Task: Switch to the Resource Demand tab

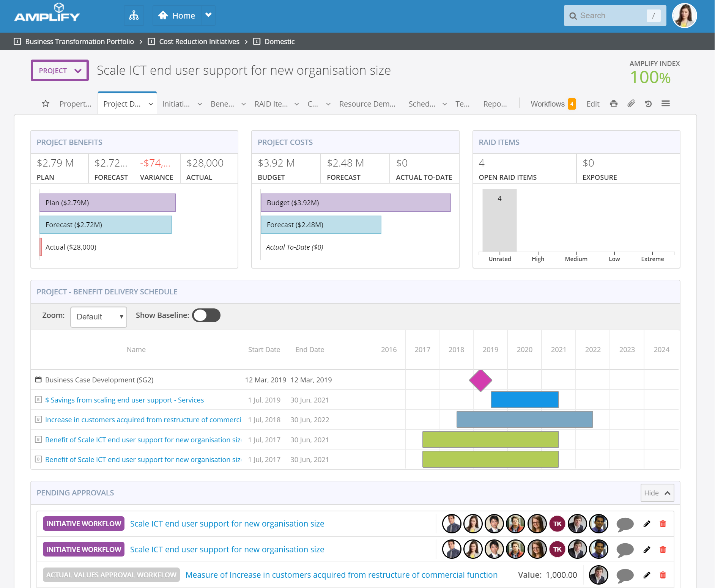Action: click(x=367, y=104)
